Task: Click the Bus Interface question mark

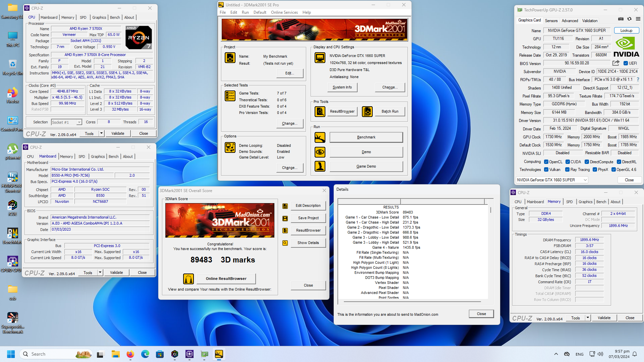Action: click(638, 79)
